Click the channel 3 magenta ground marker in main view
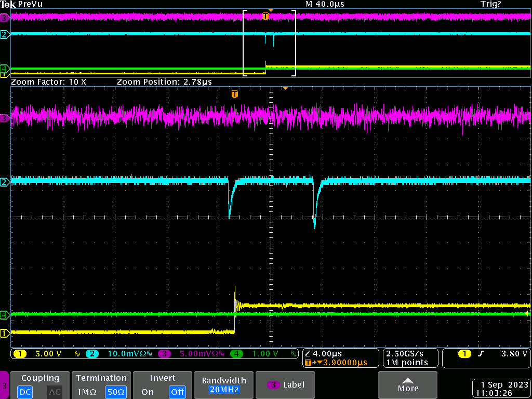 5,118
